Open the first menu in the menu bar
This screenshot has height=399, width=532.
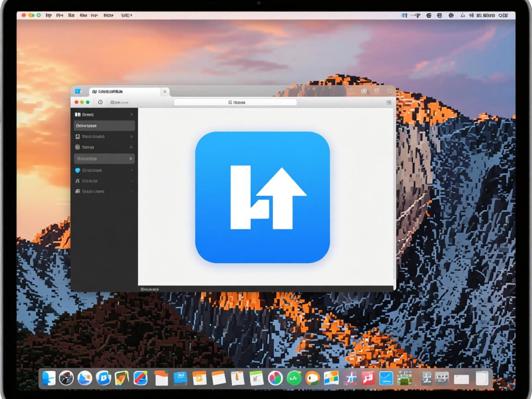(x=48, y=15)
